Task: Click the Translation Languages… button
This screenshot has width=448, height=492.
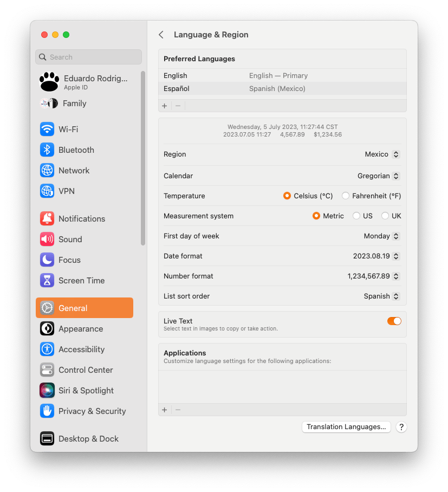Action: 346,427
